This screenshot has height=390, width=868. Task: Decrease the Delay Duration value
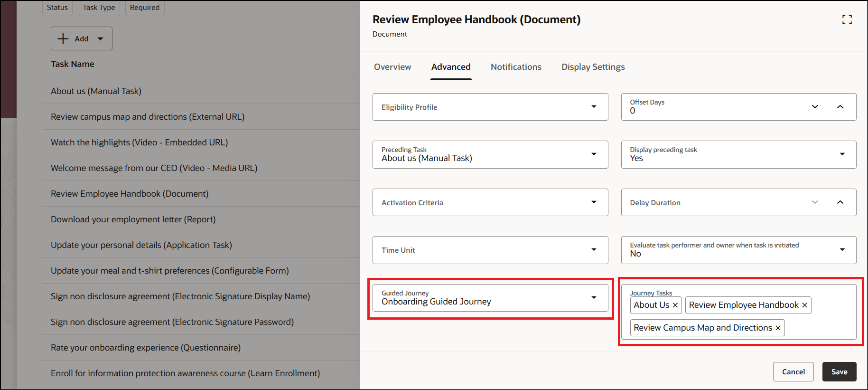(815, 202)
